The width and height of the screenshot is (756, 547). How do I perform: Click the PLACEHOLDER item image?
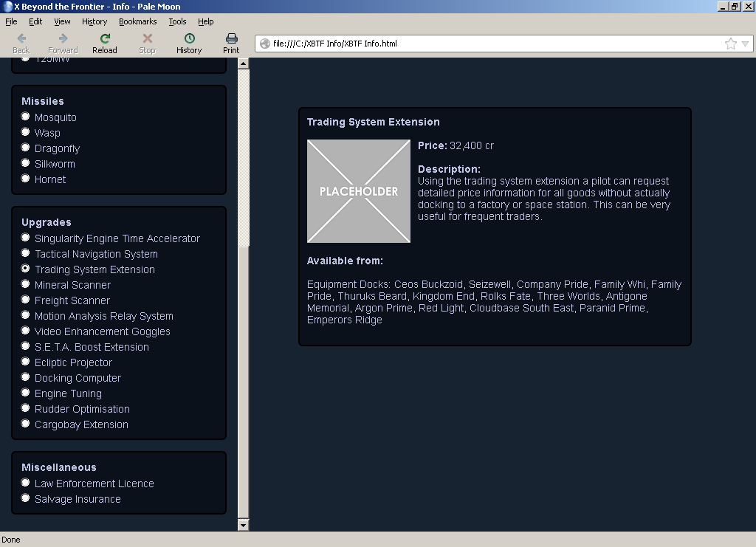tap(359, 191)
